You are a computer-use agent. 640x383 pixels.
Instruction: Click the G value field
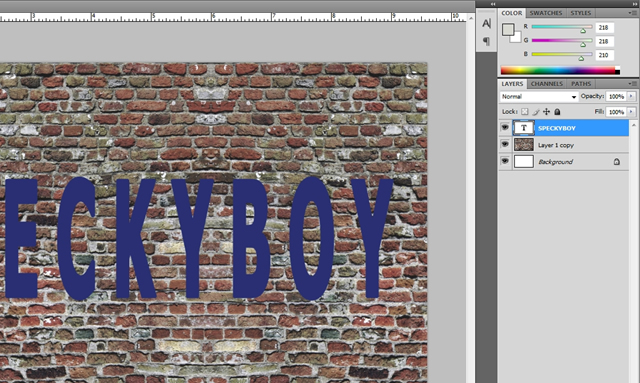(604, 41)
